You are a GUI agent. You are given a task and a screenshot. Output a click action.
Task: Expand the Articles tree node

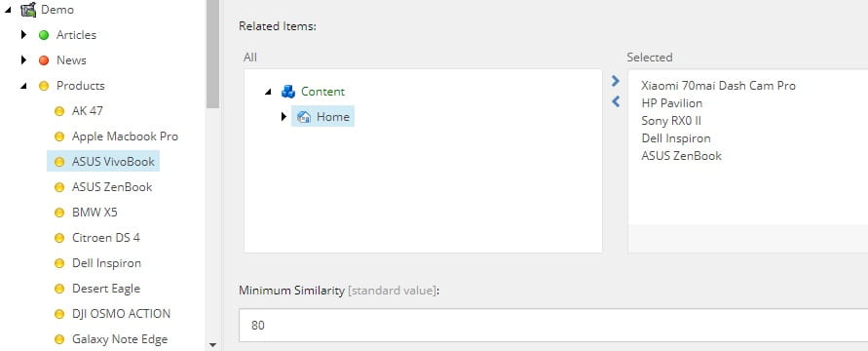[x=23, y=35]
